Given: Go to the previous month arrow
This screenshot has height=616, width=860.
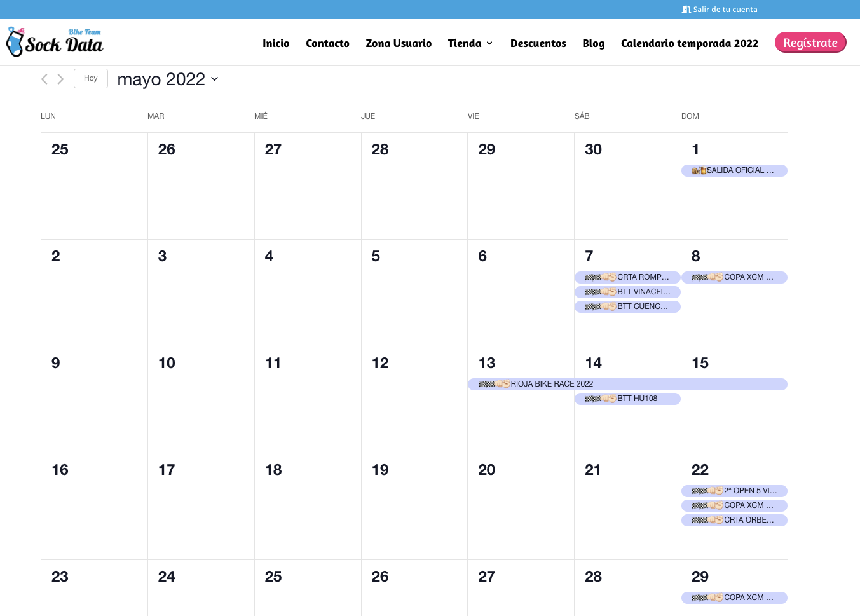Looking at the screenshot, I should [44, 79].
